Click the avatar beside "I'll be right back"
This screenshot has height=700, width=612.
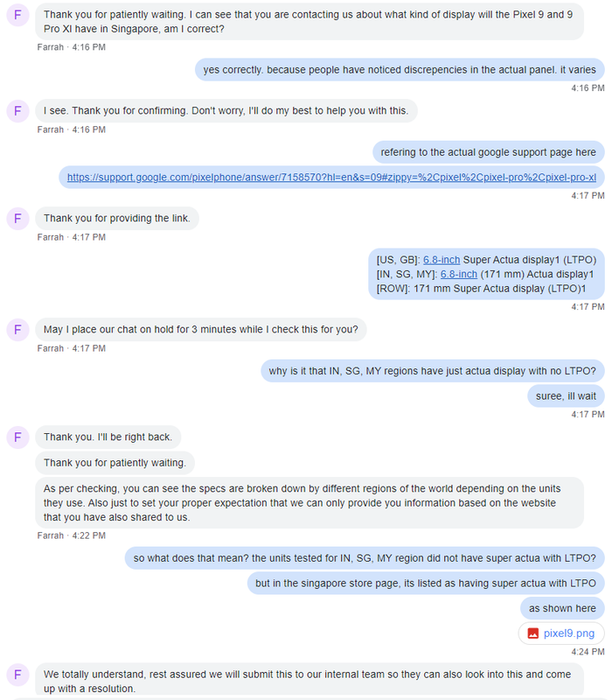tap(17, 437)
